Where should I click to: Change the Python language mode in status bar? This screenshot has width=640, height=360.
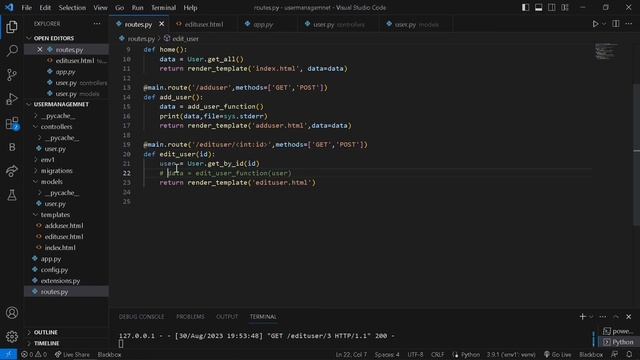coord(470,354)
